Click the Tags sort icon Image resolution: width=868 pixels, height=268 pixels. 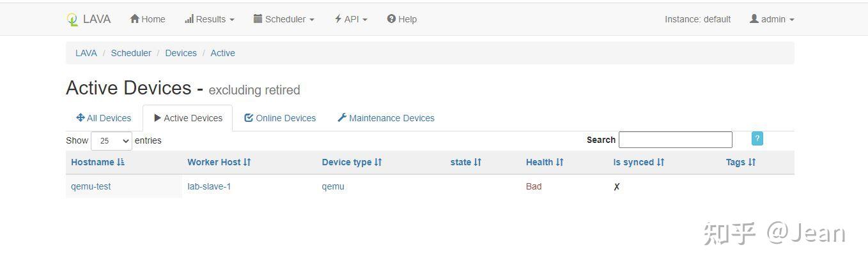[x=752, y=162]
